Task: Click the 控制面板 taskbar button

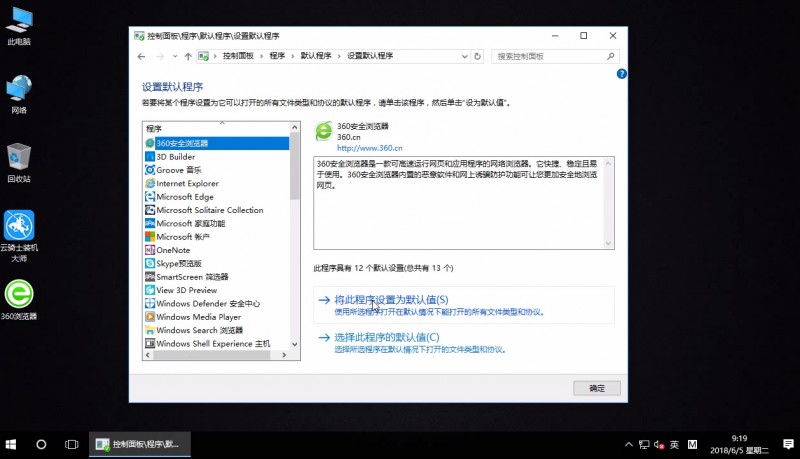Action: tap(140, 444)
